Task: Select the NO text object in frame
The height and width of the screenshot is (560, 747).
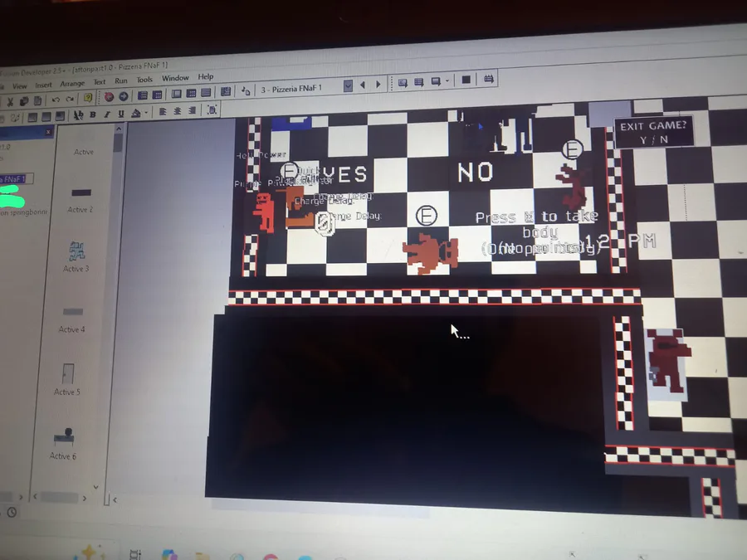Action: coord(475,172)
